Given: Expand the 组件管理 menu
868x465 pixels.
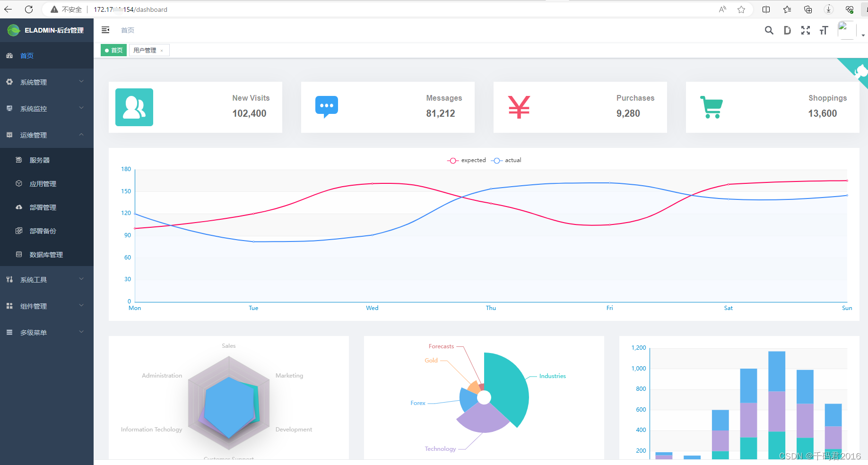Looking at the screenshot, I should click(47, 306).
